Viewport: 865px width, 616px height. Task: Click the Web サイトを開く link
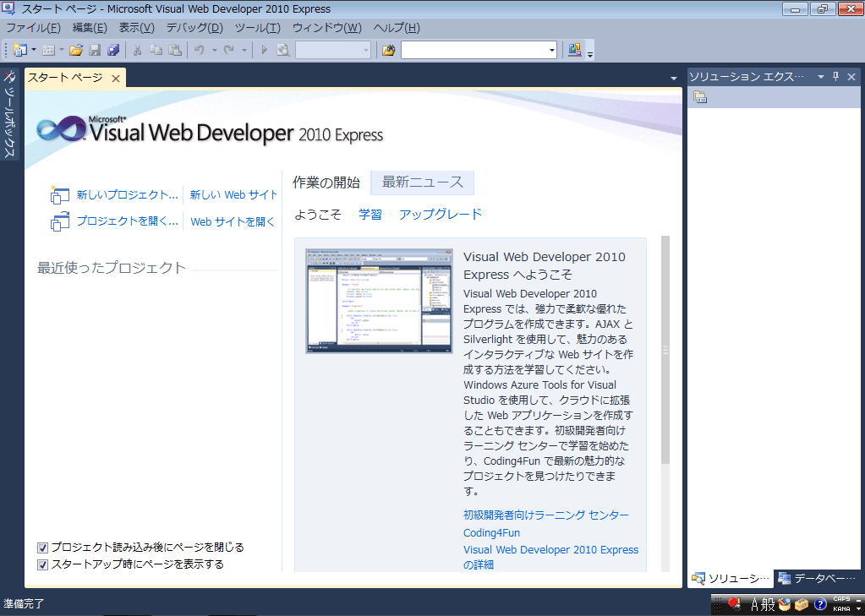tap(233, 221)
